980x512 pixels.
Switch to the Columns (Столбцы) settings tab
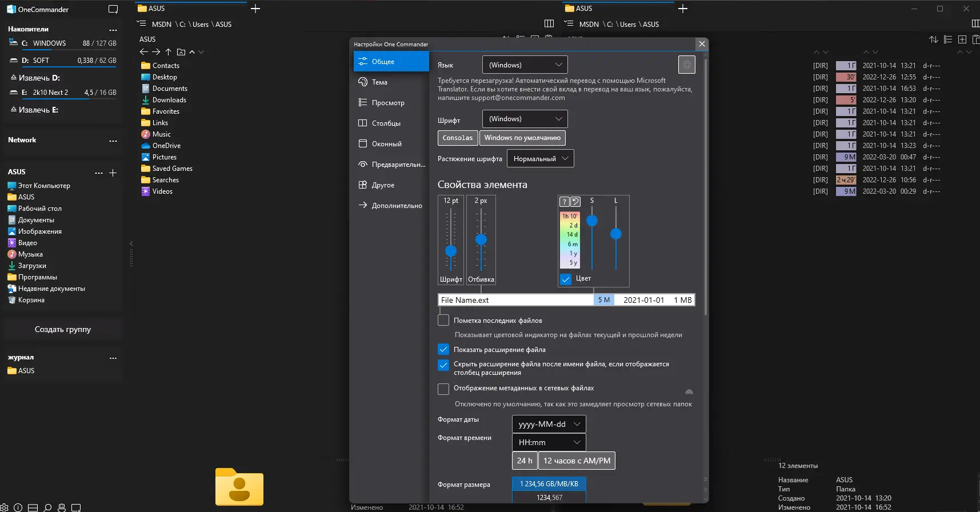tap(391, 123)
